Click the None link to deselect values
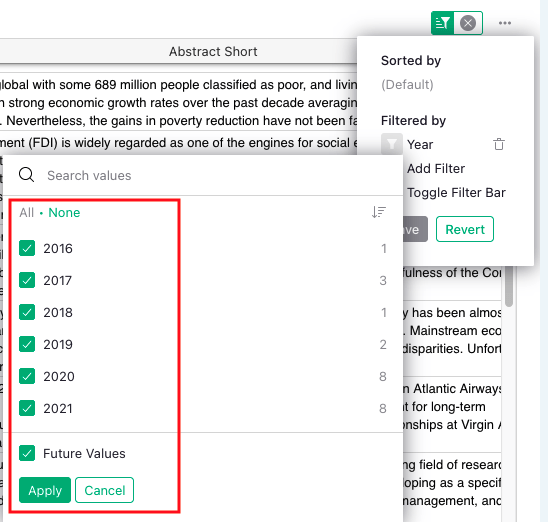The height and width of the screenshot is (522, 548). pos(64,212)
